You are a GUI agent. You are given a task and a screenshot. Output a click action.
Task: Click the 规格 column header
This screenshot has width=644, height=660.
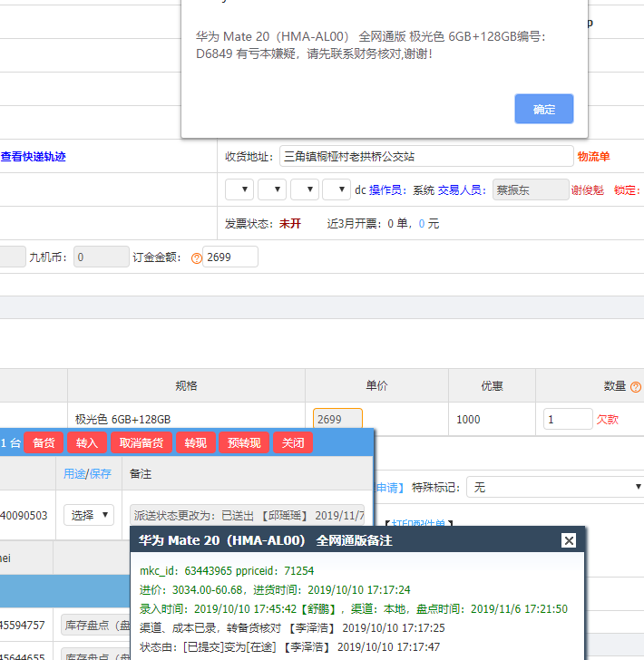pyautogui.click(x=186, y=385)
